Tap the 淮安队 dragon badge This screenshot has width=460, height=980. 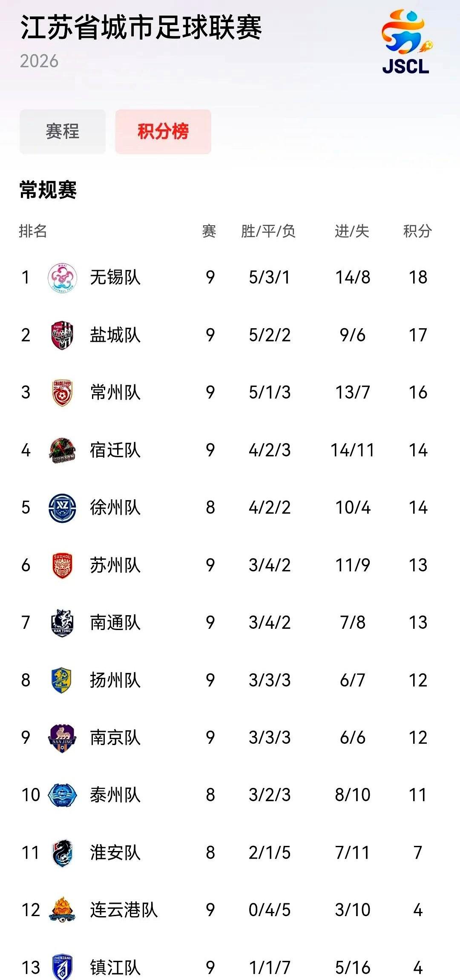click(x=62, y=853)
